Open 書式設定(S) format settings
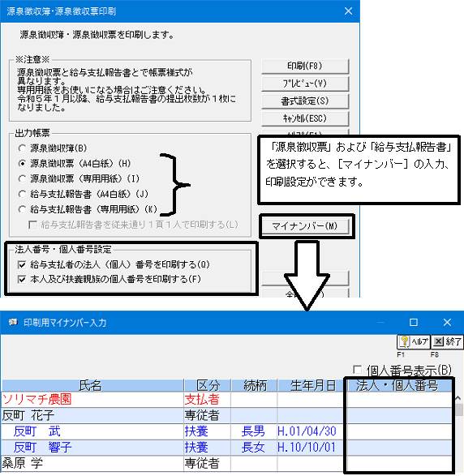Screen dimensions: 464x476 305,101
